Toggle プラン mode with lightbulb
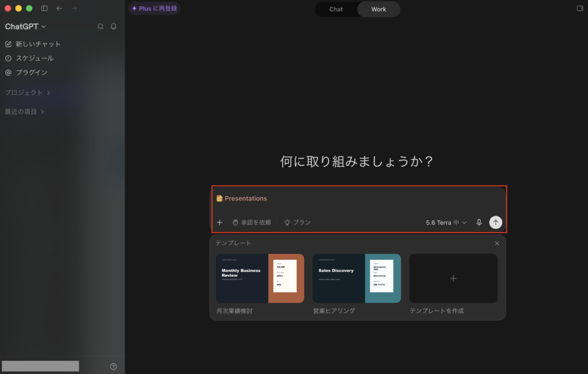This screenshot has width=588, height=374. (x=297, y=223)
